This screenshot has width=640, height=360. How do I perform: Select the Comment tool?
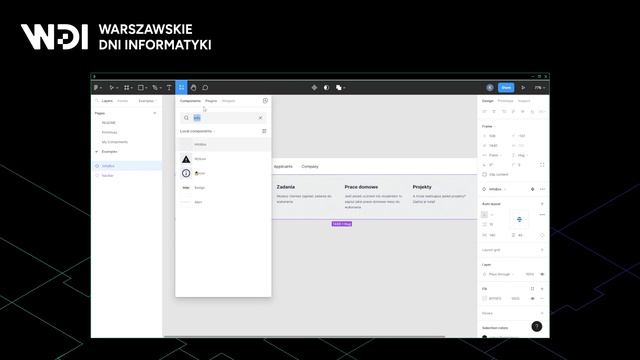click(x=205, y=88)
